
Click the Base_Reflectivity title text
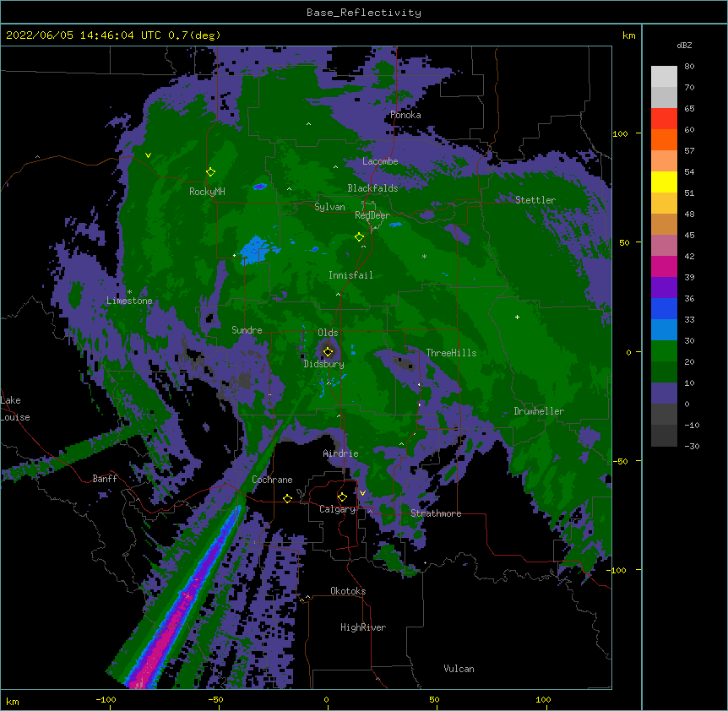point(364,13)
